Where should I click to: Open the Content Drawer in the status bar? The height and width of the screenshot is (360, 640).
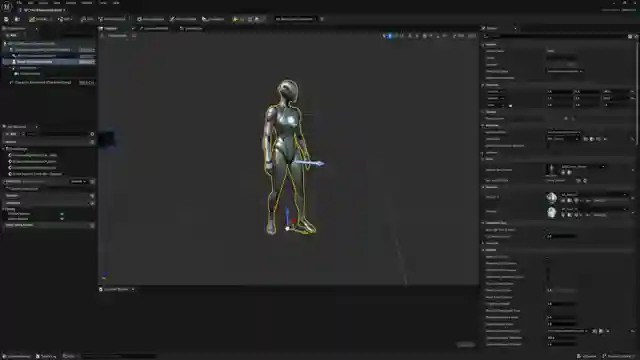16,356
